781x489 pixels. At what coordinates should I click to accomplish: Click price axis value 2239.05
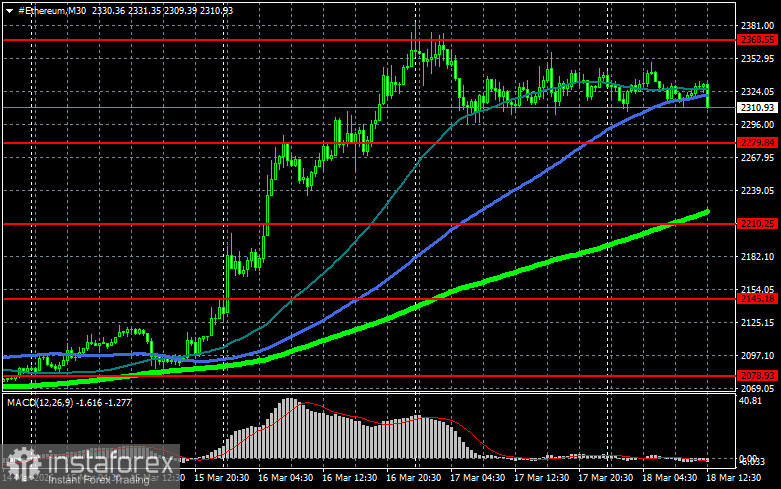click(x=758, y=191)
